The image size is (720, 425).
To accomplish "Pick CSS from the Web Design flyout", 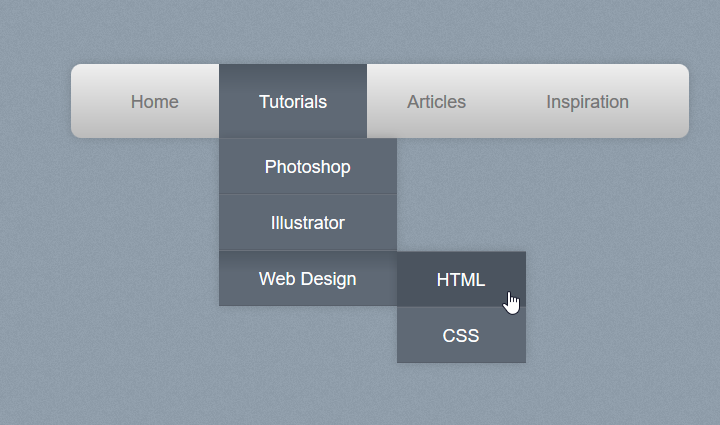I will [x=461, y=336].
